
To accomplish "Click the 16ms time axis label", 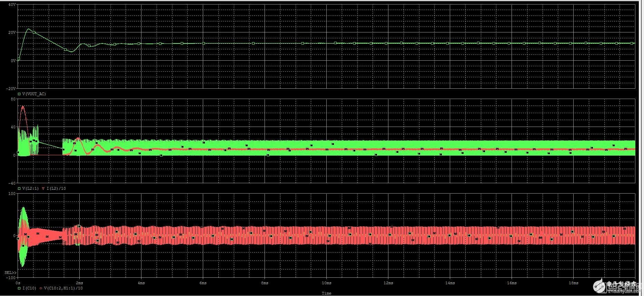I will click(x=512, y=283).
